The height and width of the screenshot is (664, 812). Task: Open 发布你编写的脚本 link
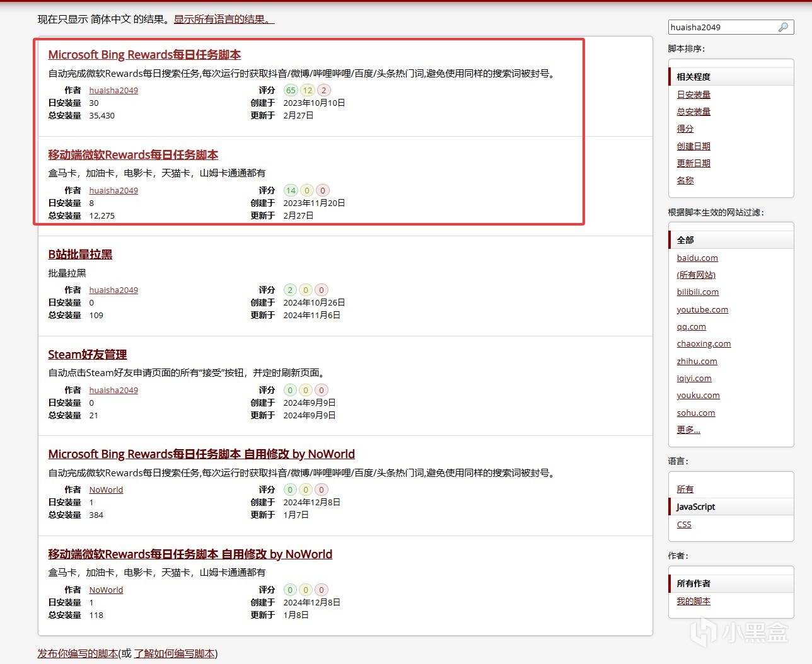78,653
